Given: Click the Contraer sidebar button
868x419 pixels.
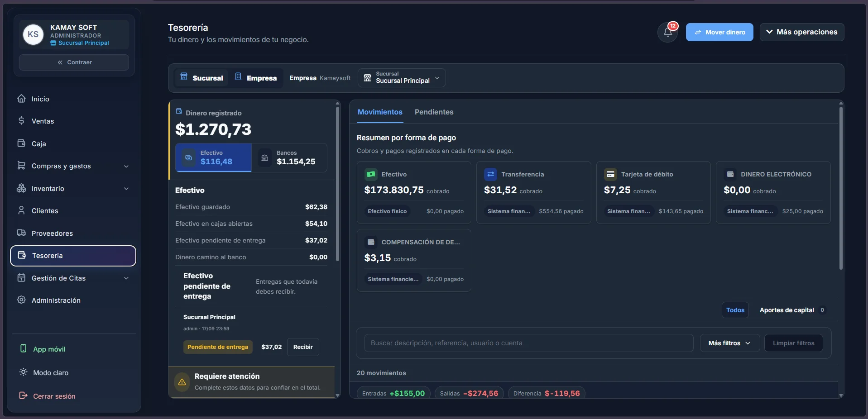Looking at the screenshot, I should [x=74, y=62].
